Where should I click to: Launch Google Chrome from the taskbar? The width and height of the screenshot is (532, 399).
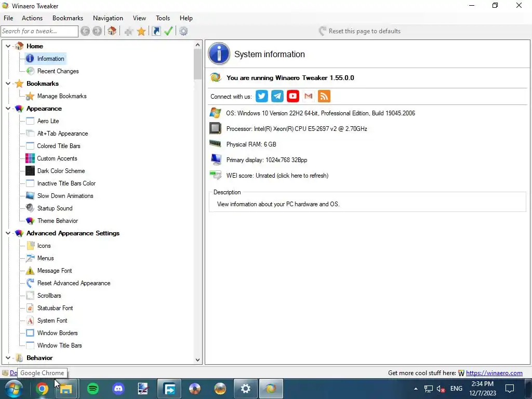pos(42,389)
